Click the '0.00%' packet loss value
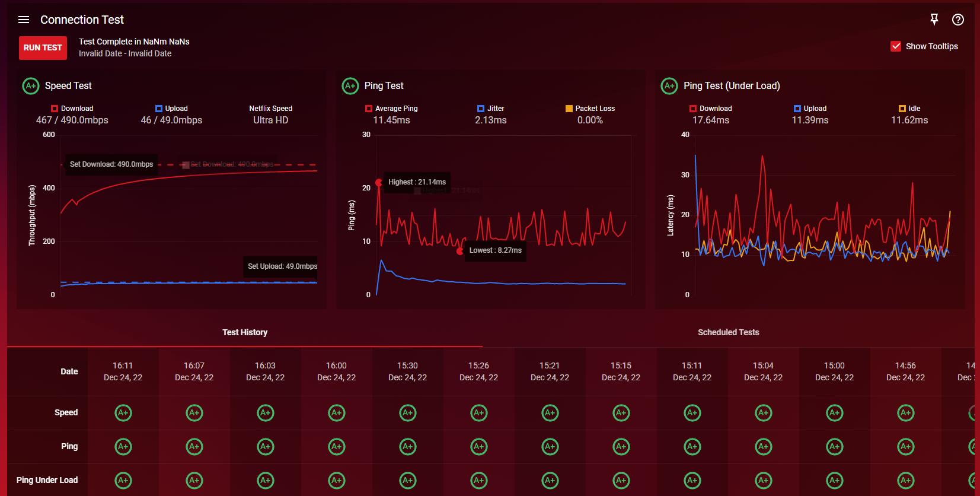Image resolution: width=980 pixels, height=496 pixels. (590, 120)
